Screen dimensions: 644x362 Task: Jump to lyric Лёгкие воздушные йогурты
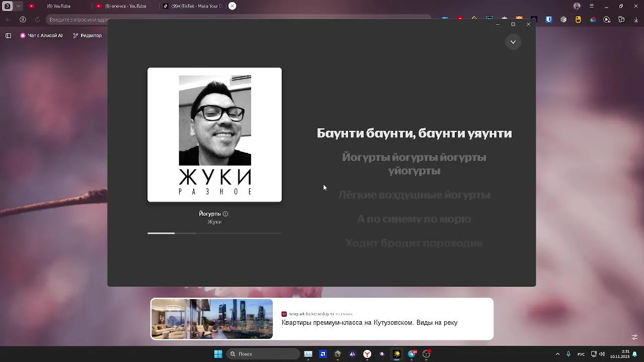point(414,195)
